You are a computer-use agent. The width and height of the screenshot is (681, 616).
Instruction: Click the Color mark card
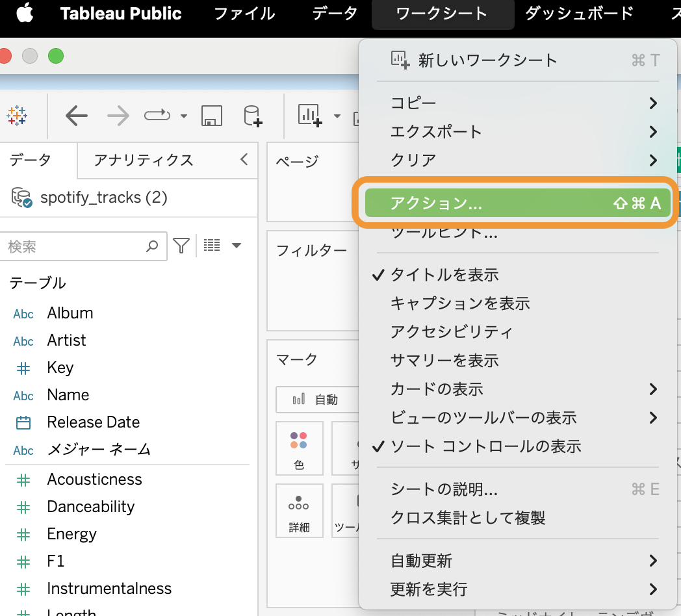pos(300,448)
